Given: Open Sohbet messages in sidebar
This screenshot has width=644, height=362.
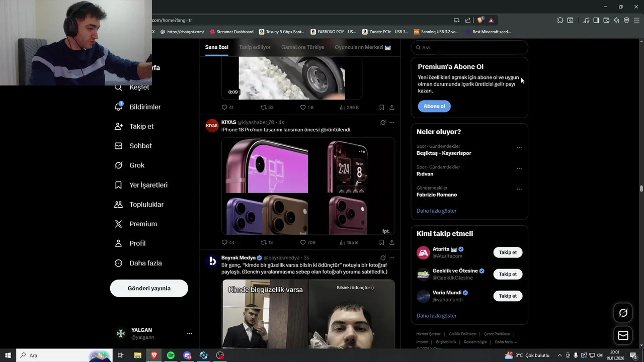Looking at the screenshot, I should point(133,146).
